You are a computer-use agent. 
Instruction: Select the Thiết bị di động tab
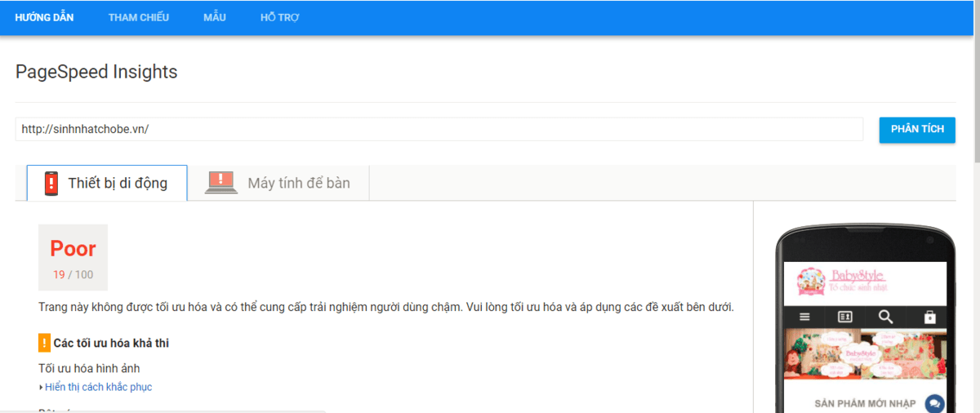(x=107, y=183)
